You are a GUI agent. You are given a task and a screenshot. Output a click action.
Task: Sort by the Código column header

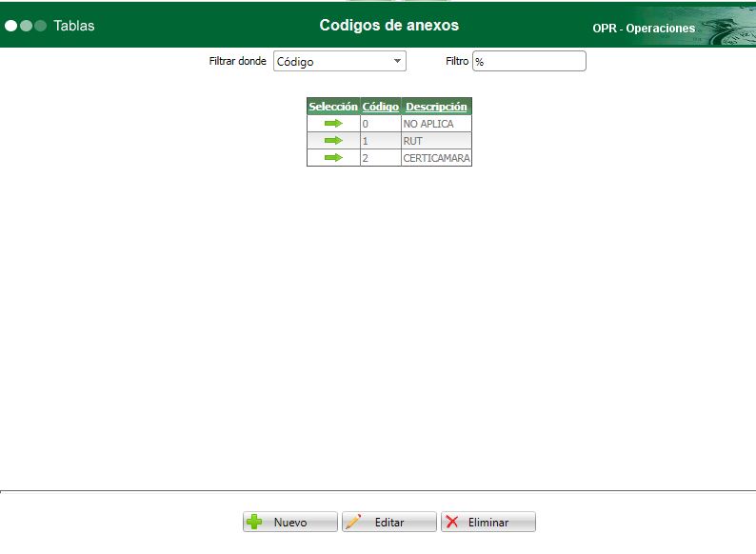coord(381,107)
